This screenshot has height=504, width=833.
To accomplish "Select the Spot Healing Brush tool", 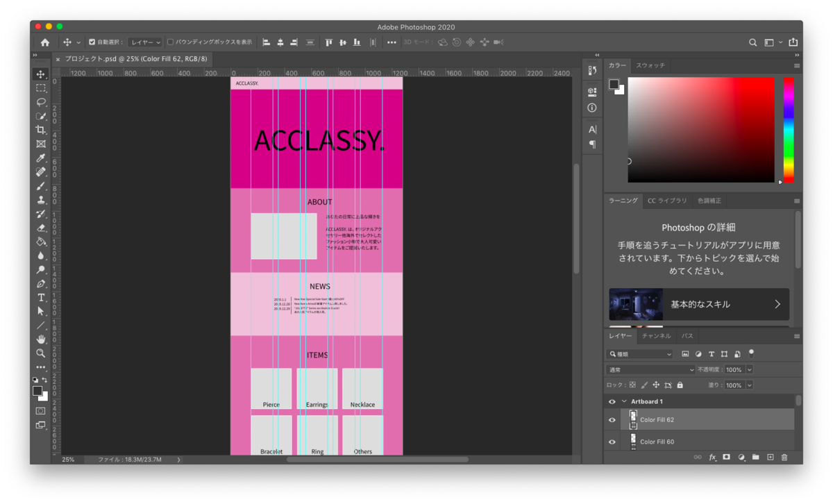I will 41,171.
